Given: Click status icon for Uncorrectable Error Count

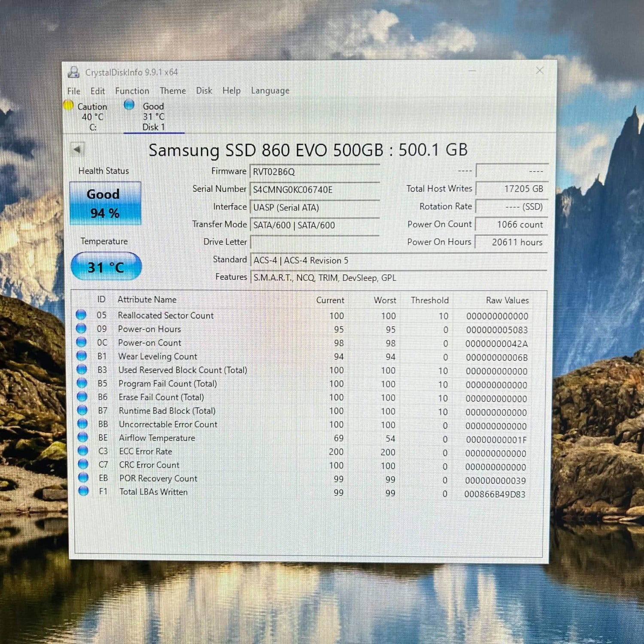Looking at the screenshot, I should 82,424.
